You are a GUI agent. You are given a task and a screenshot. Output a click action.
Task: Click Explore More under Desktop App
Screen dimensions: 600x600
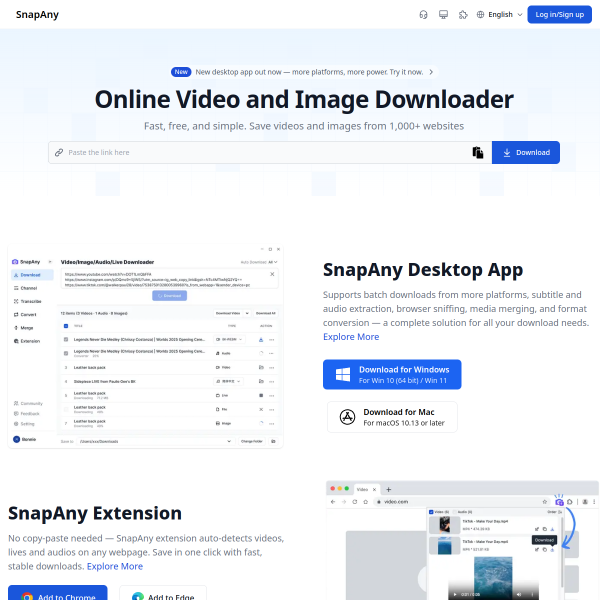351,337
